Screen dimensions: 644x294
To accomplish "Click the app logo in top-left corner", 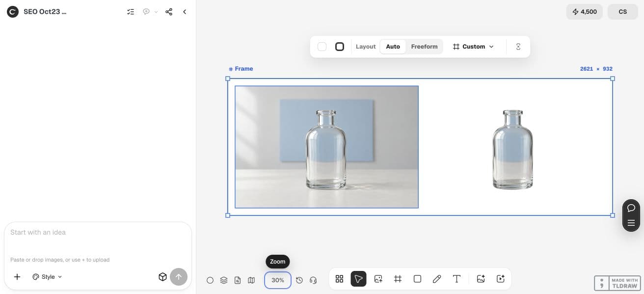I will click(13, 12).
